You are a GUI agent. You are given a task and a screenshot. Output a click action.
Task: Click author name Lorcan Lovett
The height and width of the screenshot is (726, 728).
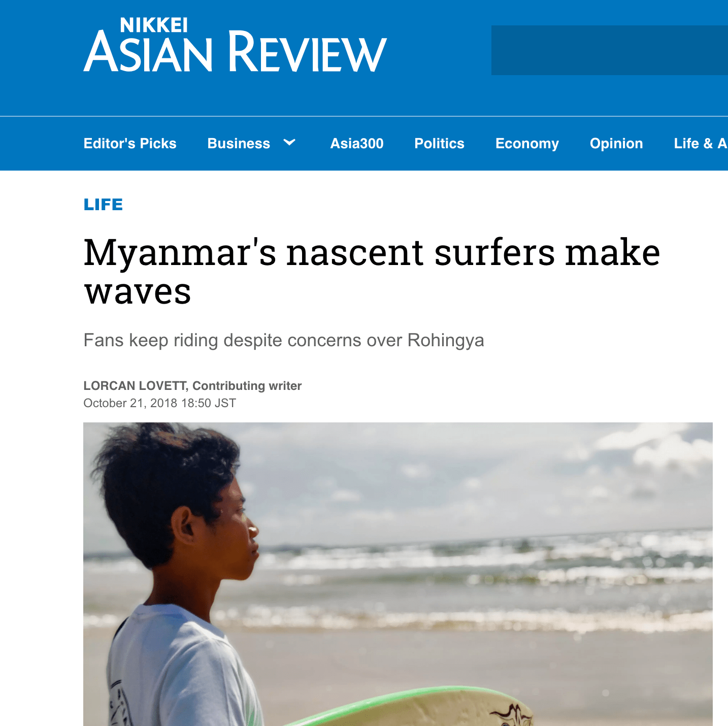pyautogui.click(x=135, y=386)
